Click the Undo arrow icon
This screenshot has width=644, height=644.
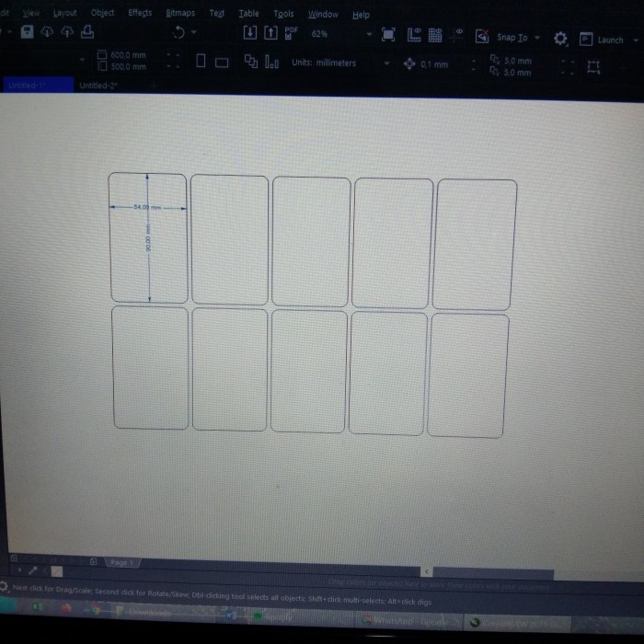coord(178,33)
